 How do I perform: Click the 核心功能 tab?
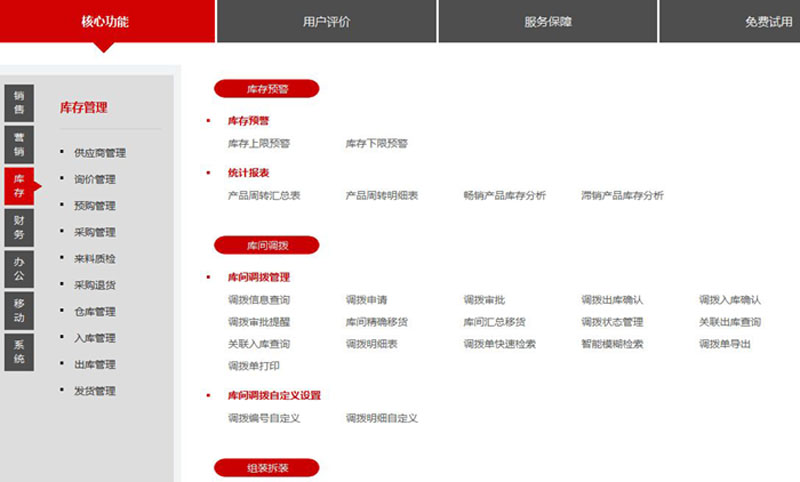coord(105,21)
